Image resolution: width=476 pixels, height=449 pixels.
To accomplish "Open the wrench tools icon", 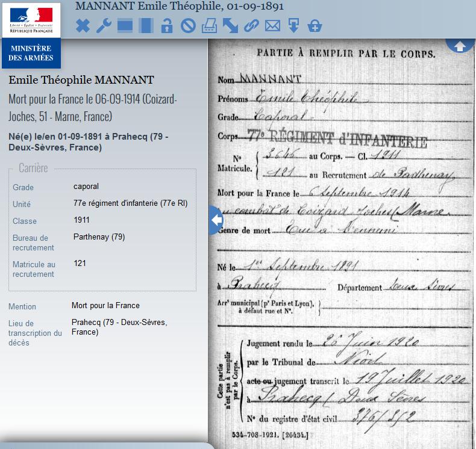I will 104,25.
